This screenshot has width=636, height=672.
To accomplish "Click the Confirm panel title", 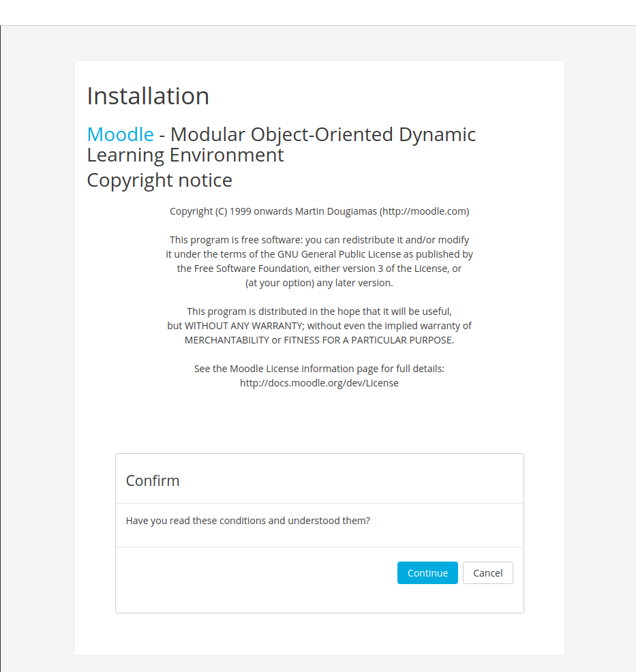I will click(x=152, y=480).
